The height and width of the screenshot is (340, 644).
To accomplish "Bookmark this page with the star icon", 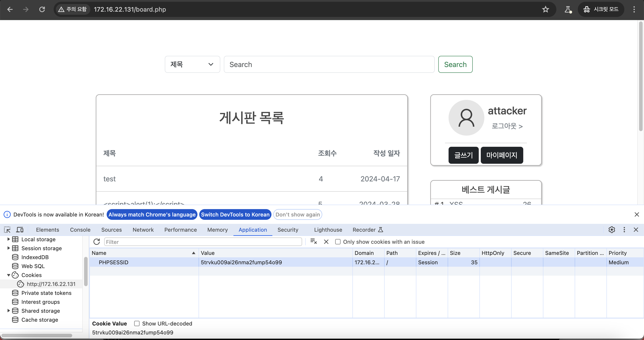I will [546, 9].
